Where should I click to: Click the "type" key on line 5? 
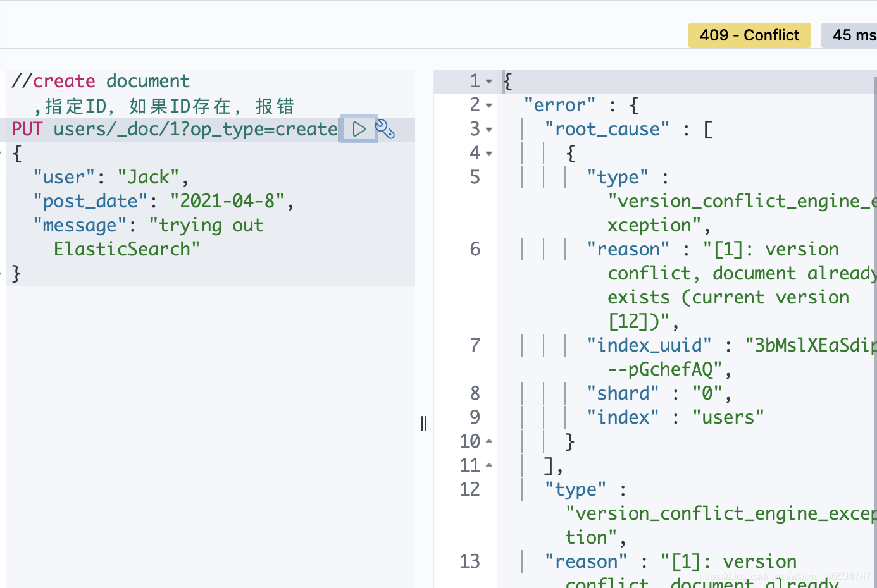618,177
